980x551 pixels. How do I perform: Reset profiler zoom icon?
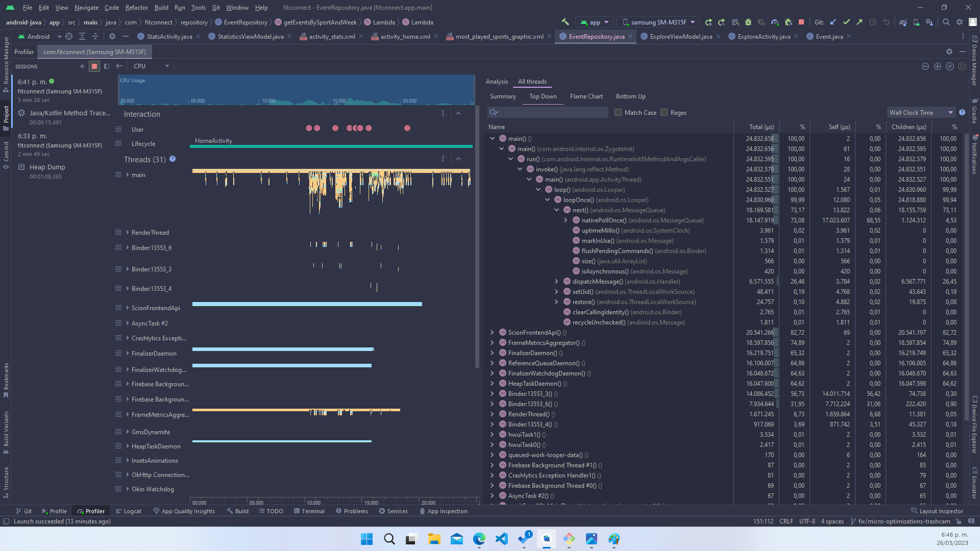click(x=950, y=66)
